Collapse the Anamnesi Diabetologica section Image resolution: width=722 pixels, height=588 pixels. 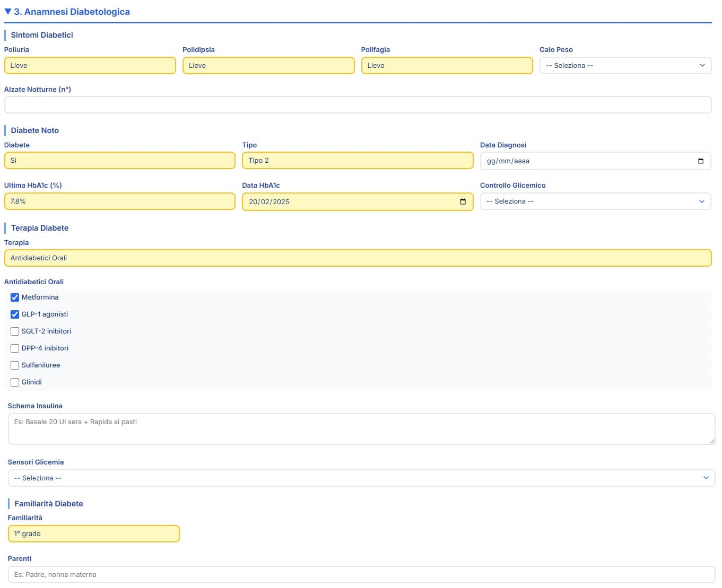(8, 12)
